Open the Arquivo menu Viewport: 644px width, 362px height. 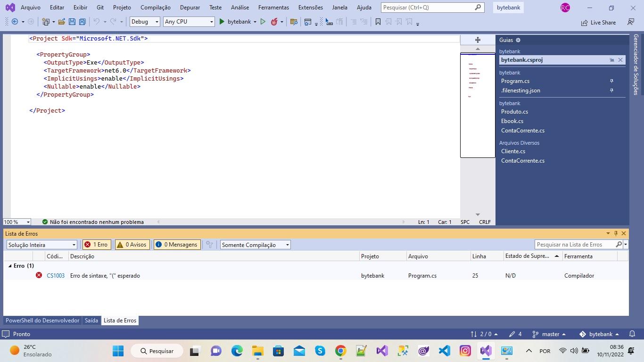coord(30,8)
